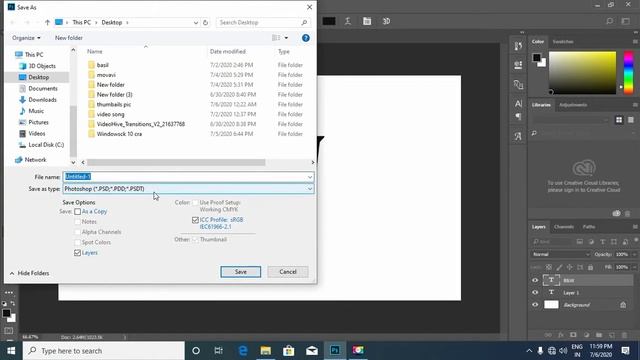Viewport: 640px width, 360px height.
Task: Create new adjustment layer icon
Action: [x=586, y=335]
